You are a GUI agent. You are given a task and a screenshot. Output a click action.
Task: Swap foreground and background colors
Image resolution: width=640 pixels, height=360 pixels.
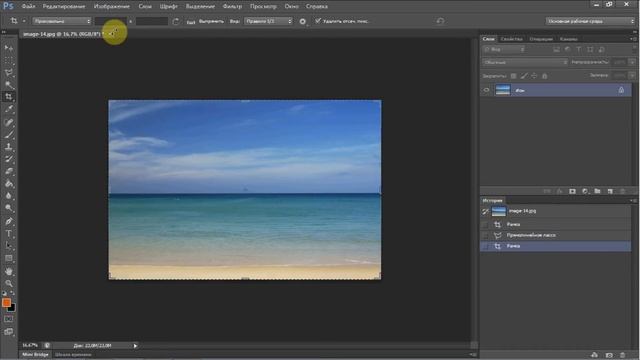tap(13, 293)
